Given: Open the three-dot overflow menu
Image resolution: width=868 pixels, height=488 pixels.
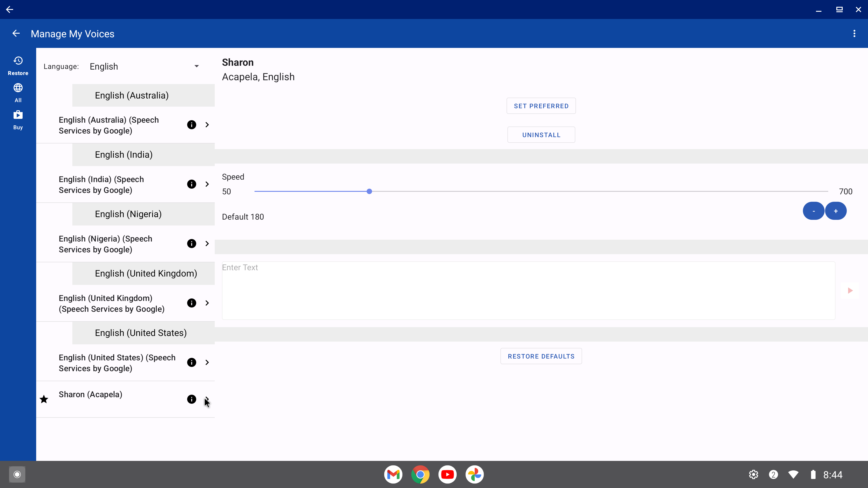Looking at the screenshot, I should click(854, 33).
